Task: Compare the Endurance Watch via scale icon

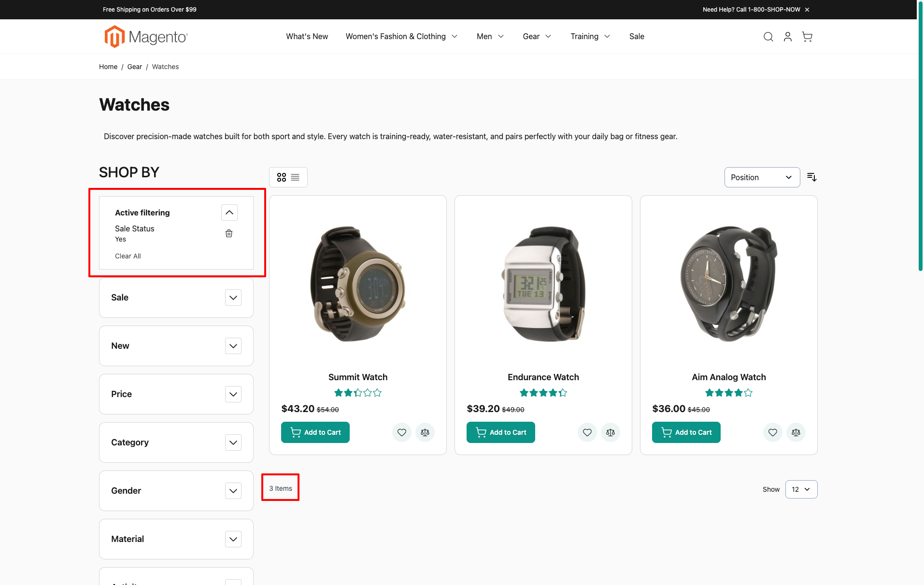Action: 610,432
